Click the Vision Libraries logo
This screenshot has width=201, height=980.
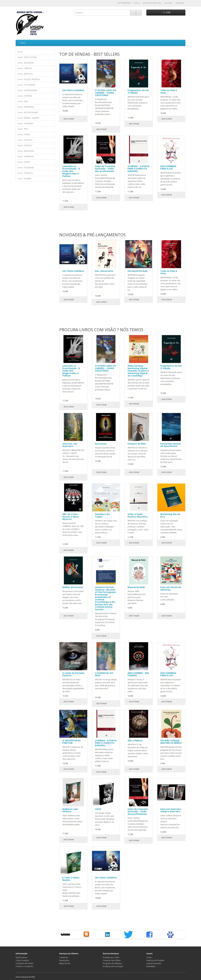[30, 23]
